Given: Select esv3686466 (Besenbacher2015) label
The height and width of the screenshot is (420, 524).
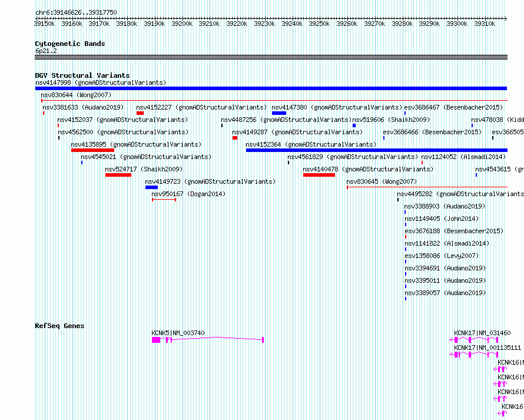Looking at the screenshot, I should pyautogui.click(x=432, y=132).
